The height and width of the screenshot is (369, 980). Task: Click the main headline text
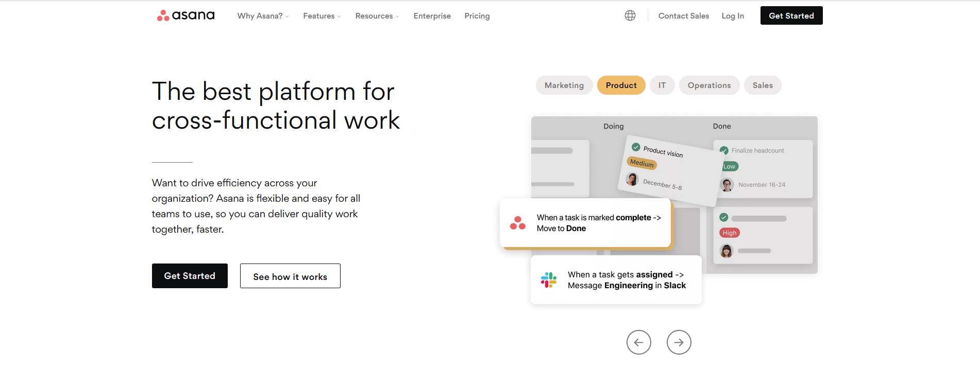point(276,106)
